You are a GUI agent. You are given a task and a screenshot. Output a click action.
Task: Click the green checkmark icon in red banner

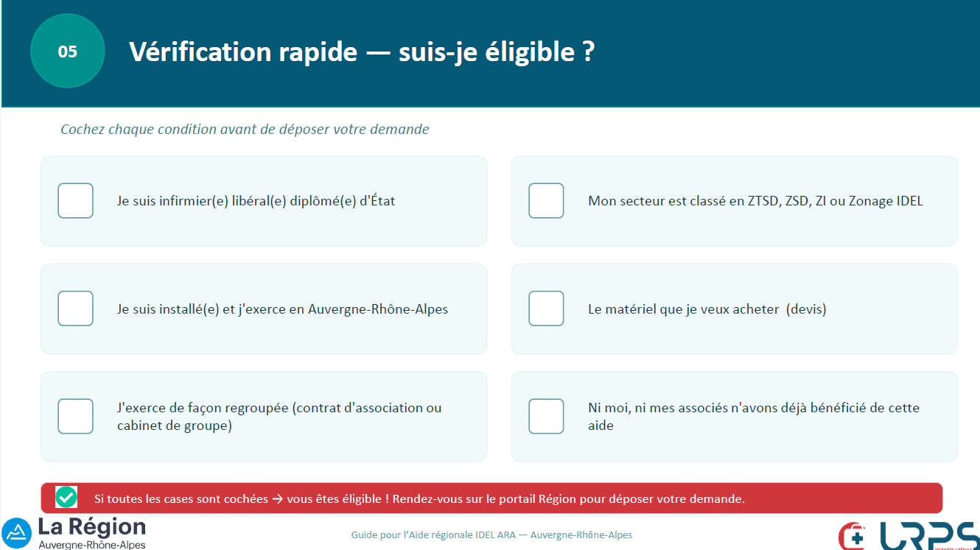66,498
